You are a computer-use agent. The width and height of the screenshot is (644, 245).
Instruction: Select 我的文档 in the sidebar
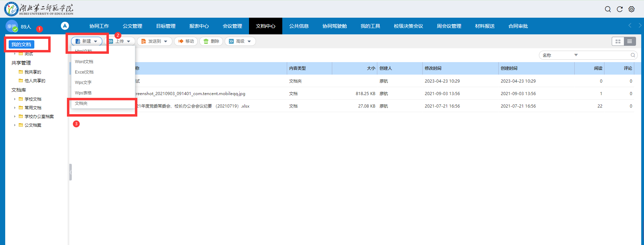(x=21, y=44)
